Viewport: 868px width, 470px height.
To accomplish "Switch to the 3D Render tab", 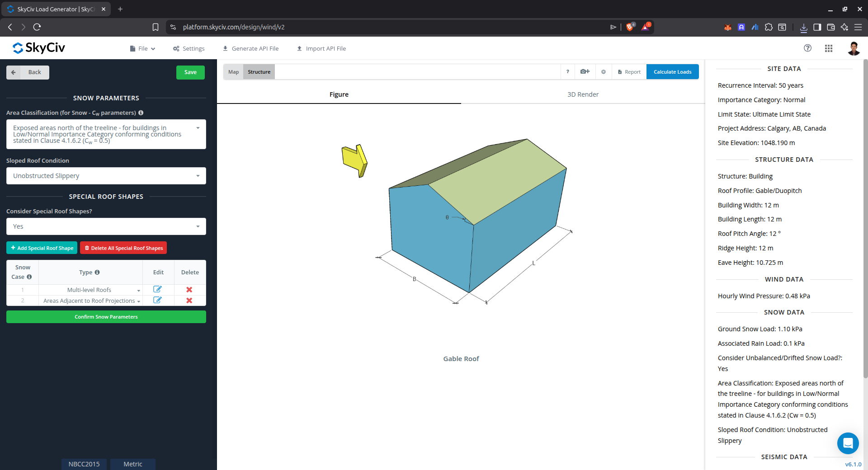I will click(583, 94).
